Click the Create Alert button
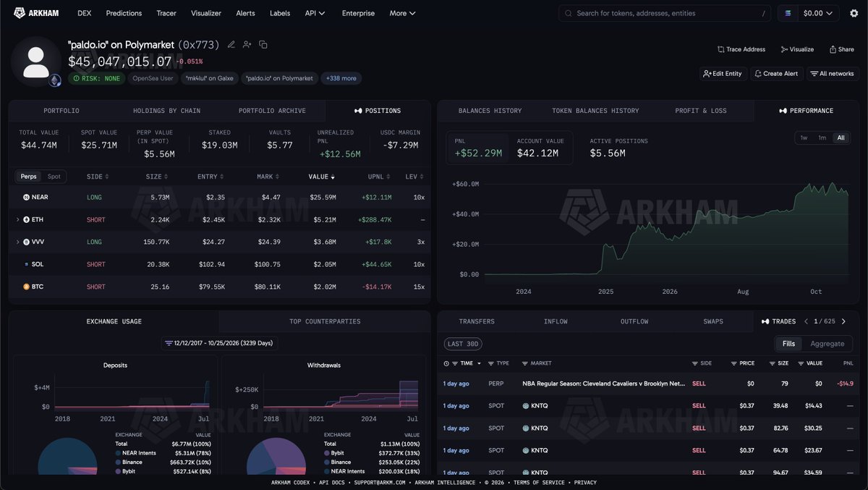Image resolution: width=868 pixels, height=490 pixels. (775, 74)
